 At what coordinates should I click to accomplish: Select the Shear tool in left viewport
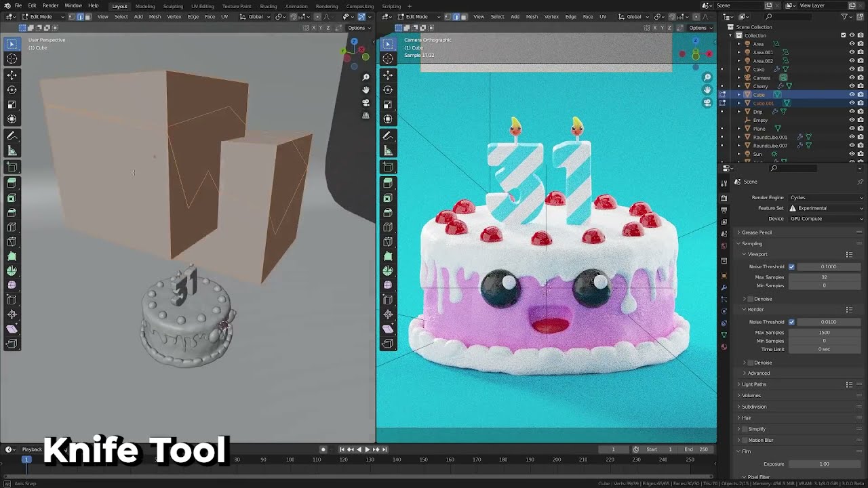pos(12,329)
